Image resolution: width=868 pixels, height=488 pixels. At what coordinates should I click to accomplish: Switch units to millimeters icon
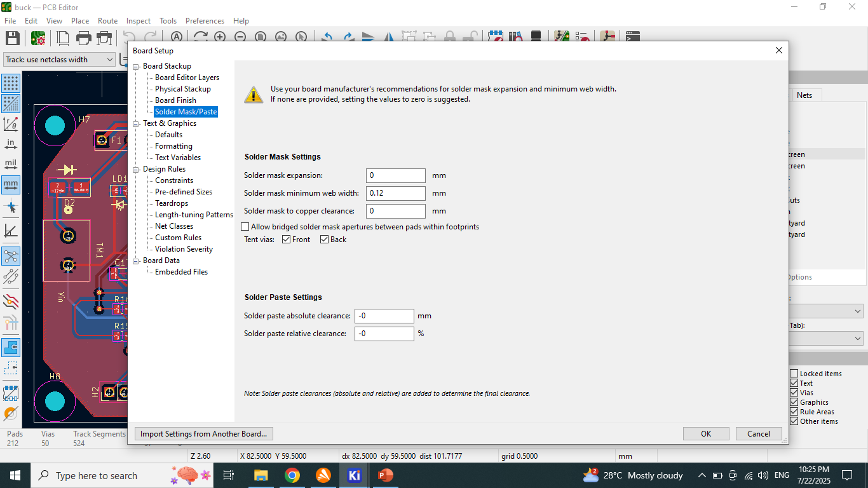coord(11,185)
